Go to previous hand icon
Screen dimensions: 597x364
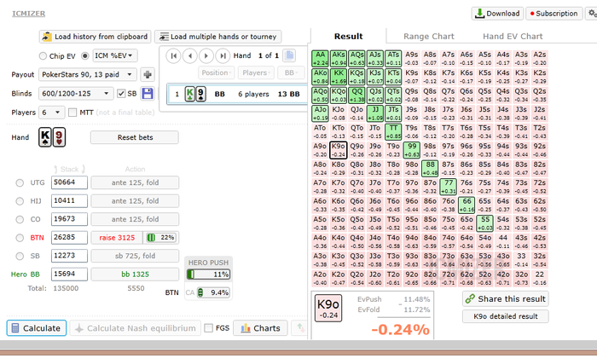pos(189,56)
